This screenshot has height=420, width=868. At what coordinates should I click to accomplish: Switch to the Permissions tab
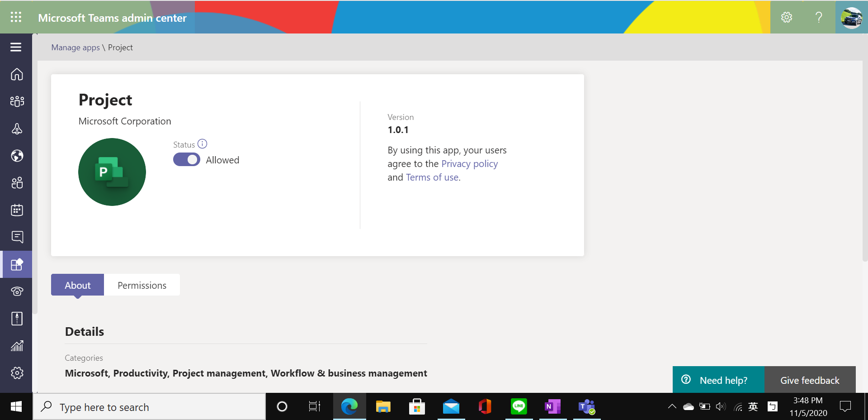(142, 285)
